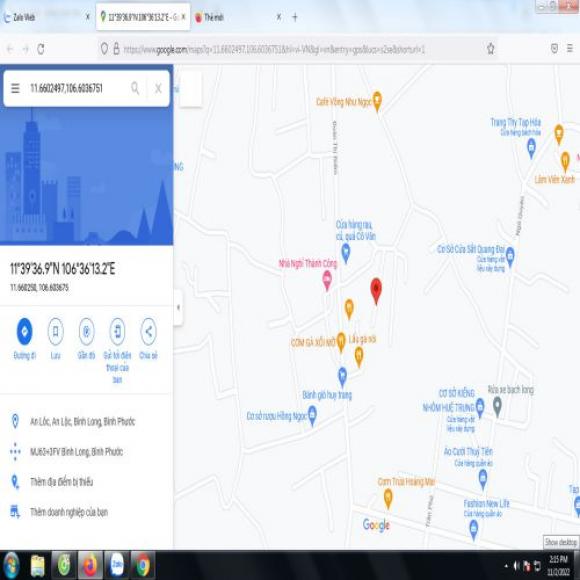
Task: Switch to the Thẻ mới tab
Action: click(237, 17)
